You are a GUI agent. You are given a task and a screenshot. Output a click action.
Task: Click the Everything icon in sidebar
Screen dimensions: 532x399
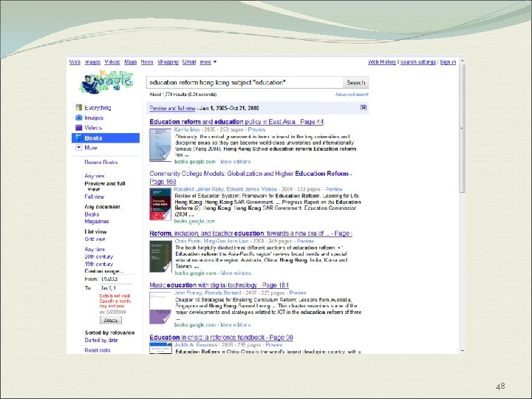[79, 108]
